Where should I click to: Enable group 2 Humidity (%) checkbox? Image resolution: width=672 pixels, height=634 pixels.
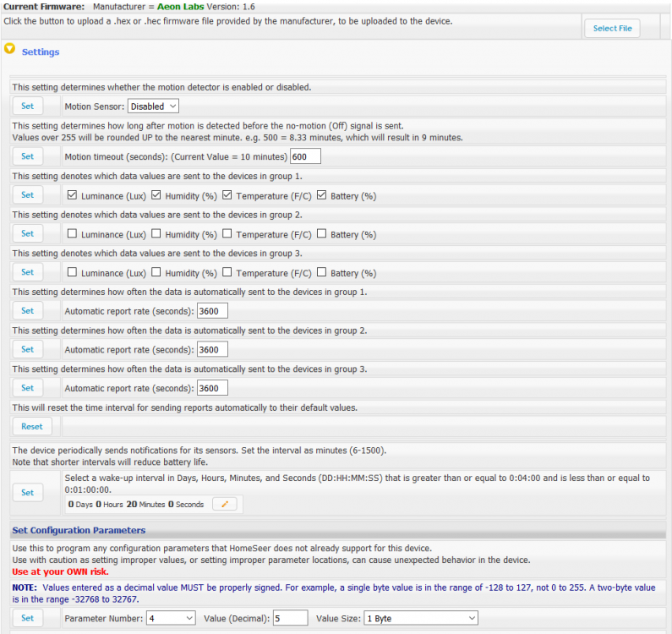coord(156,234)
